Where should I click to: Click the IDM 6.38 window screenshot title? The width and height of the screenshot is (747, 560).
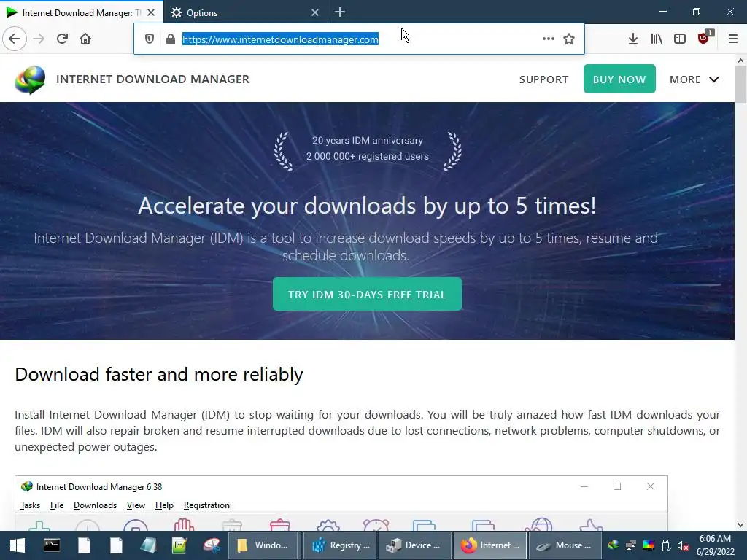(x=99, y=486)
